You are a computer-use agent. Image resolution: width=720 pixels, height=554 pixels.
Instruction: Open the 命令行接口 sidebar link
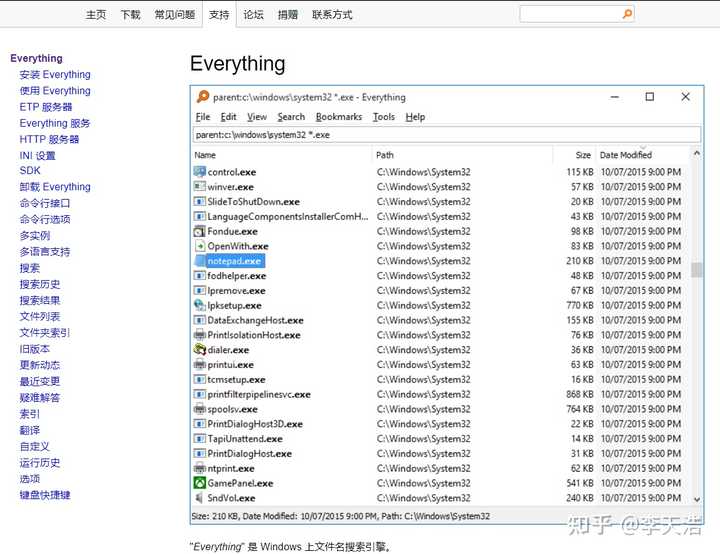tap(45, 203)
